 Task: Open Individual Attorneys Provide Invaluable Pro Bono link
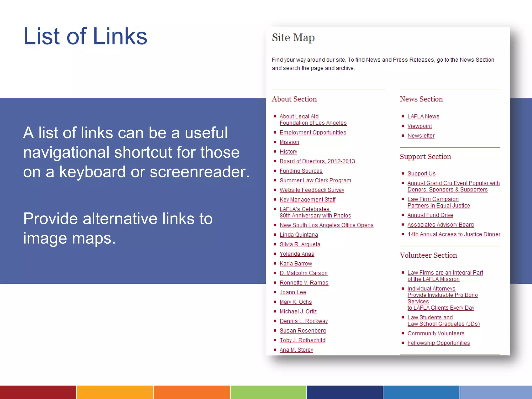(x=443, y=298)
